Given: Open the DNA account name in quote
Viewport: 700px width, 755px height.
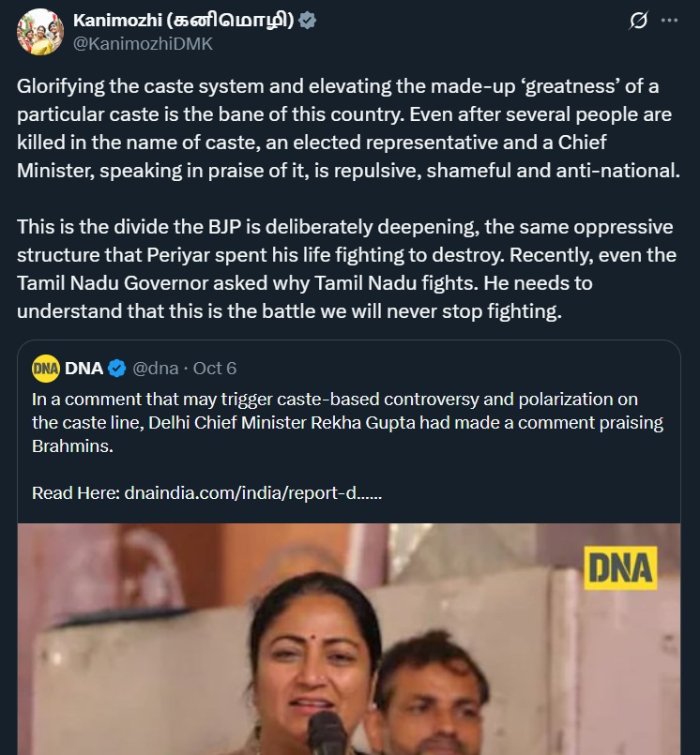Looking at the screenshot, I should 84,368.
